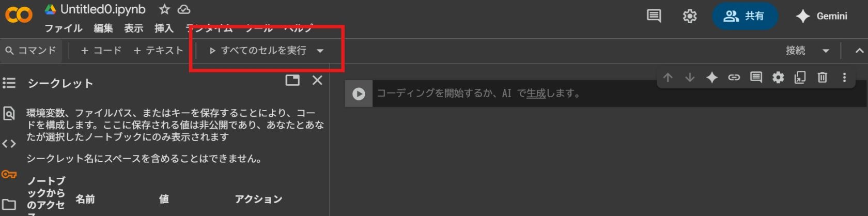Viewport: 868px width, 216px height.
Task: Delete cell with trash icon
Action: pyautogui.click(x=822, y=78)
